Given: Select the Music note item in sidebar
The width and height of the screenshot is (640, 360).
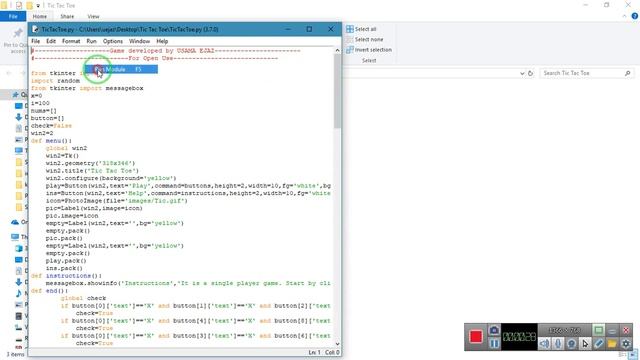Looking at the screenshot, I should tap(18, 293).
